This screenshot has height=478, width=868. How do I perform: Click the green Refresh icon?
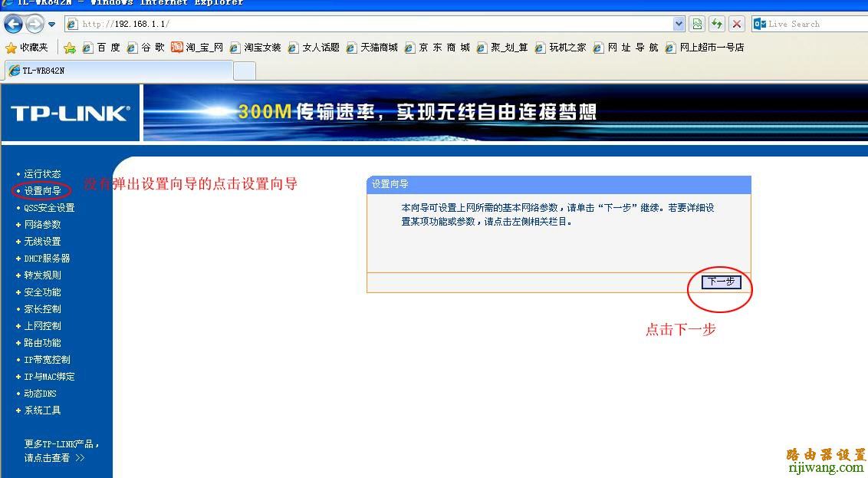(717, 24)
